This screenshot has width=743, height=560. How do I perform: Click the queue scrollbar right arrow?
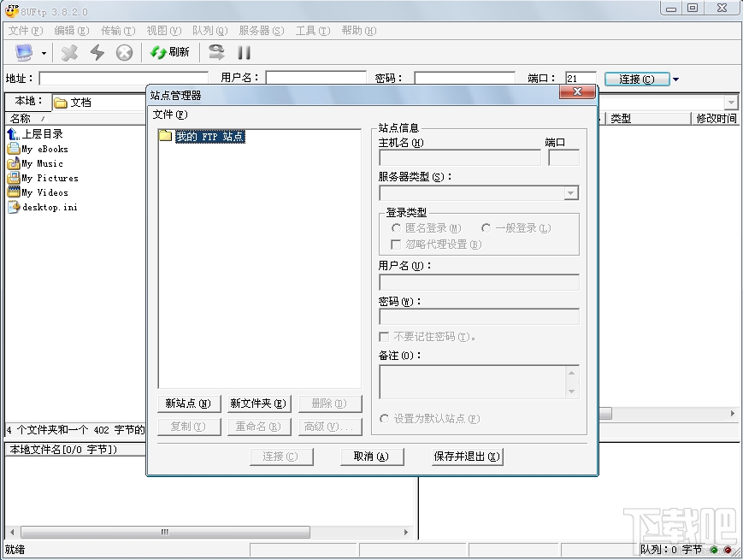click(406, 532)
